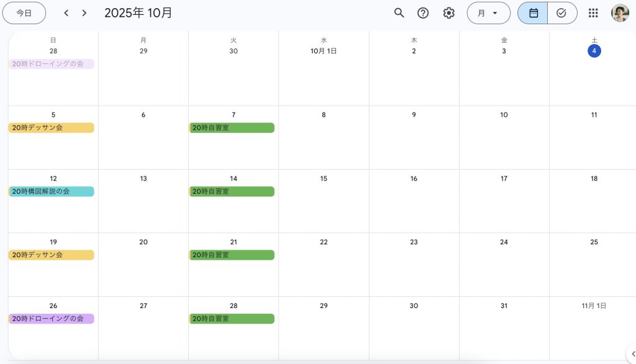Switch to the tasks checkmark view
Image resolution: width=636 pixels, height=364 pixels.
(x=561, y=13)
